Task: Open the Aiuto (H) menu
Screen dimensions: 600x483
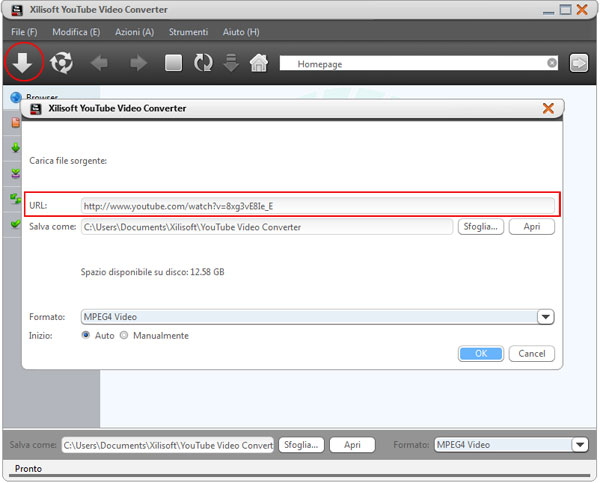Action: point(241,32)
